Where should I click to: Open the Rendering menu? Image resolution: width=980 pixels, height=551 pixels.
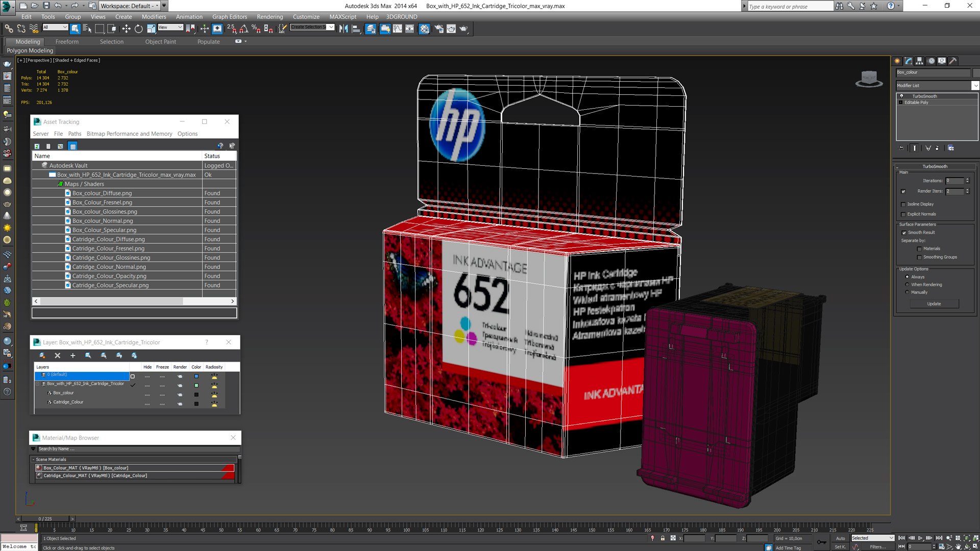(269, 17)
